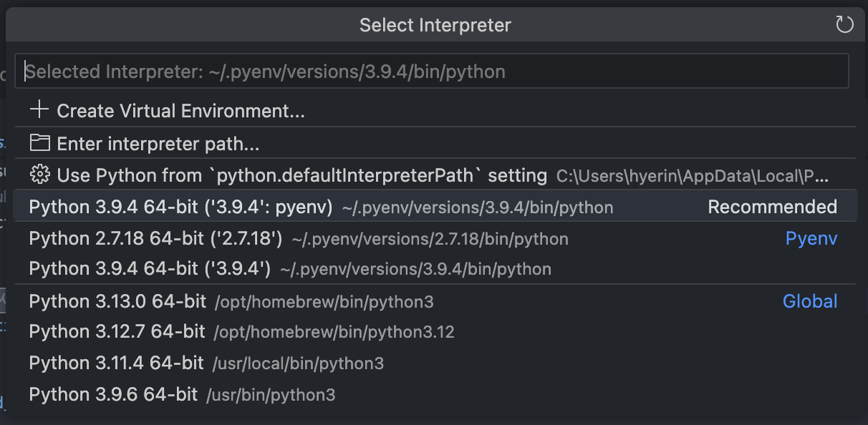Viewport: 868px width, 425px height.
Task: Click the gear icon beside Use Python from setting
Action: pyautogui.click(x=39, y=175)
